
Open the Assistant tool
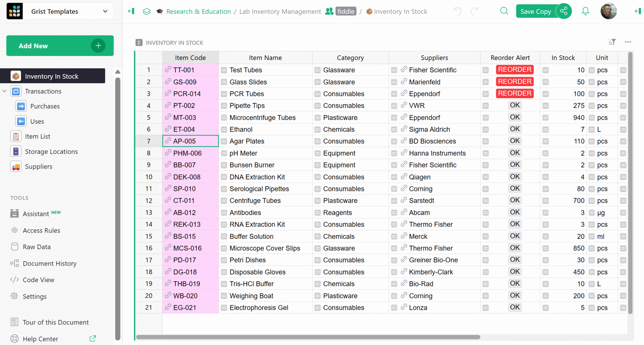36,213
